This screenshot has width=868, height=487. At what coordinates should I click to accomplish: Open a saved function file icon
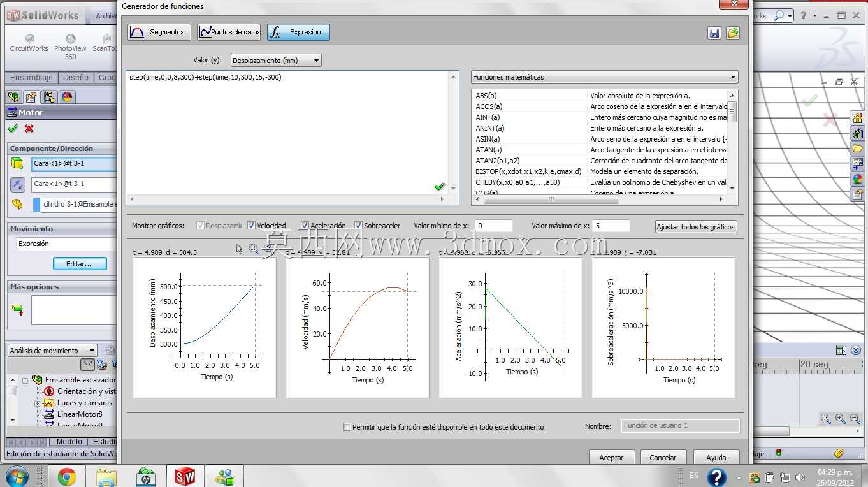[x=733, y=33]
